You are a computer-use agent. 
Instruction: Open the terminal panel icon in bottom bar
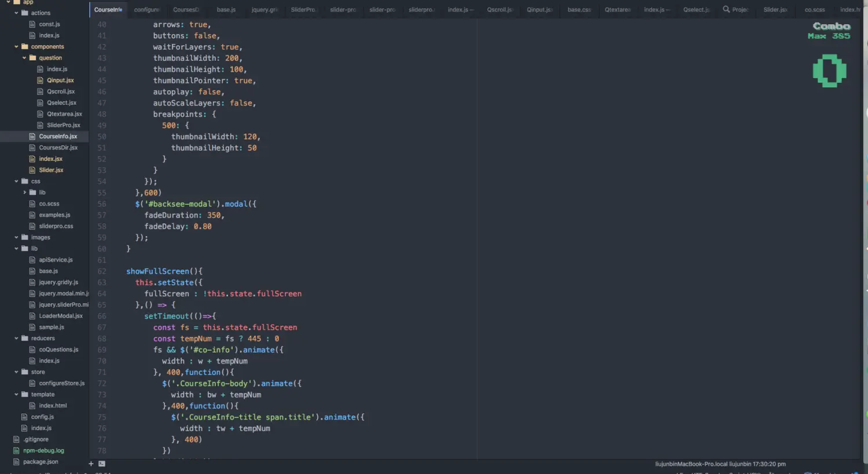click(x=102, y=464)
